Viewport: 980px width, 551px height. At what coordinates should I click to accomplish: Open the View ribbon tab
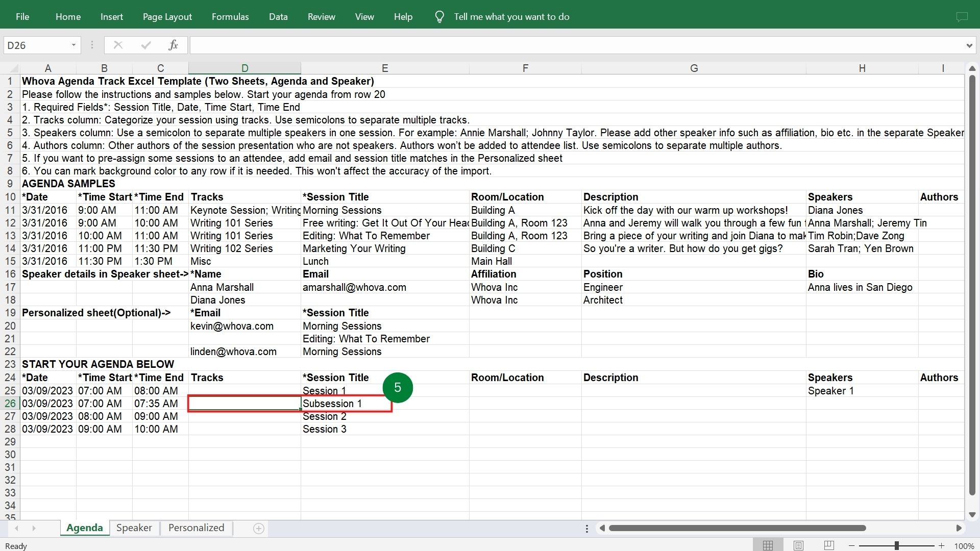pyautogui.click(x=364, y=17)
